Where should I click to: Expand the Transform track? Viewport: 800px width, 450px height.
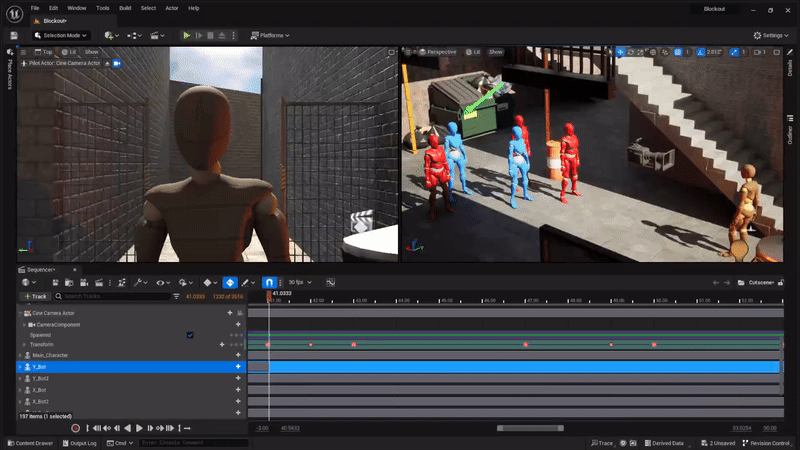pos(24,345)
